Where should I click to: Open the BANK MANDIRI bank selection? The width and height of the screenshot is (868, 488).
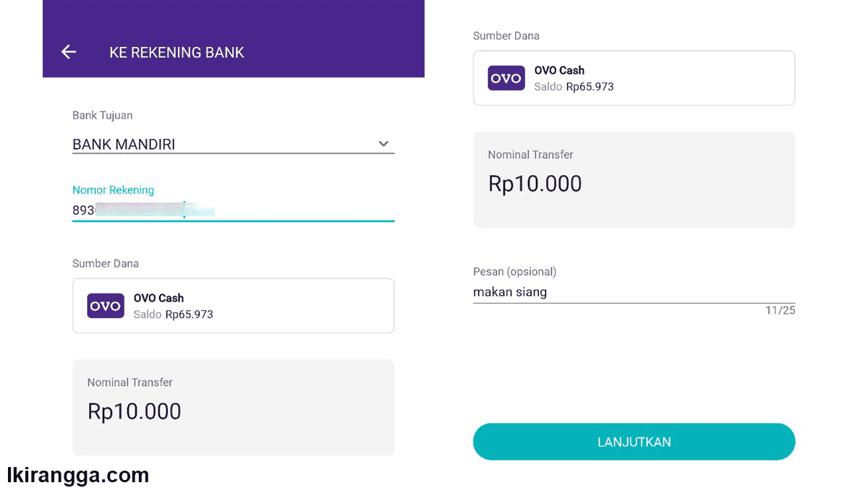(x=124, y=145)
